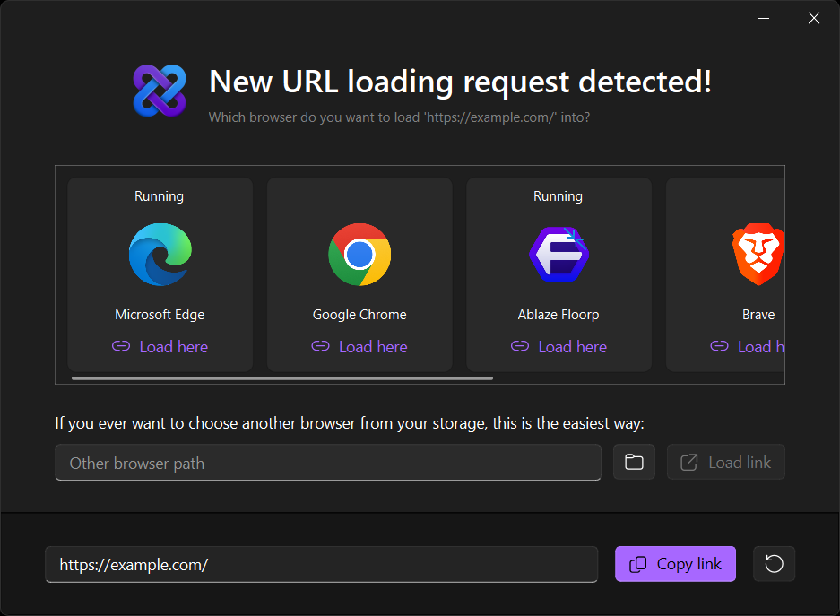This screenshot has height=616, width=840.
Task: Click the app logo next to title
Action: [x=160, y=91]
